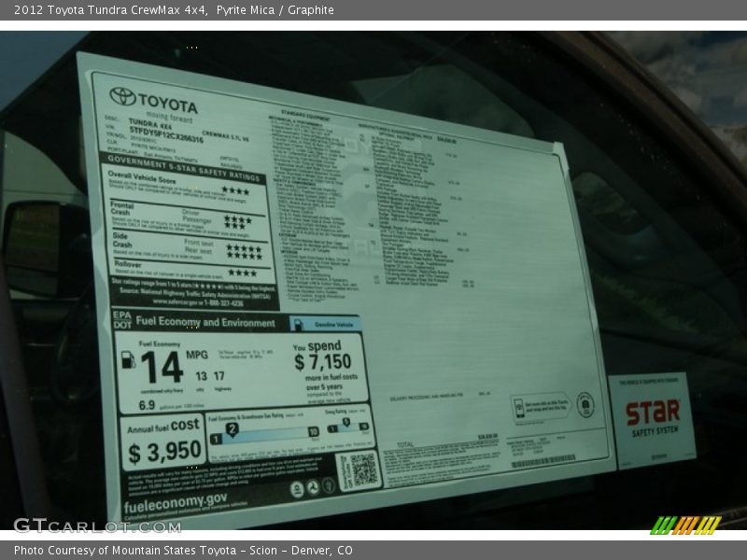
Task: Select the five-star Side Crash front seat rating
Action: pos(243,248)
